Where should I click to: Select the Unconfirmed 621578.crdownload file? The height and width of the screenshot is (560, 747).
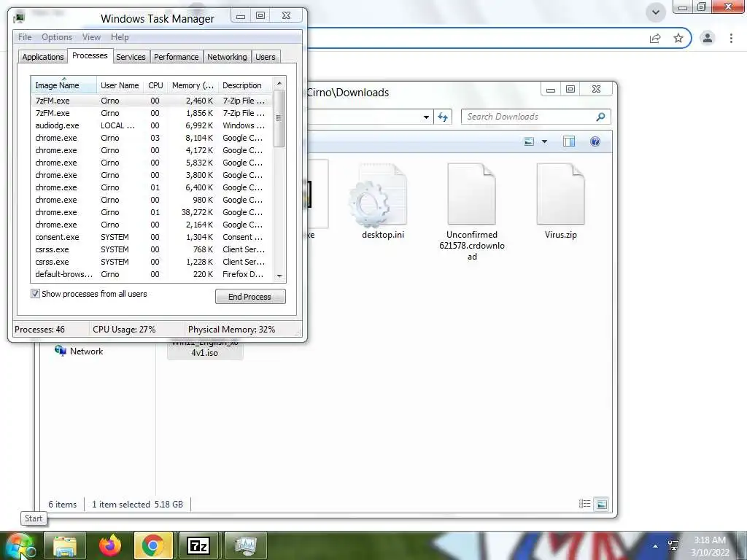click(x=472, y=212)
